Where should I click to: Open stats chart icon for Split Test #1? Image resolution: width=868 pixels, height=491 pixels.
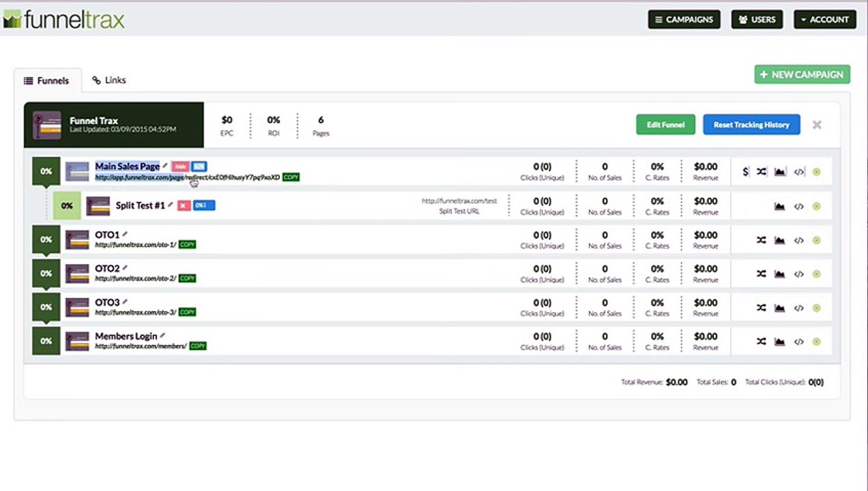pos(780,207)
